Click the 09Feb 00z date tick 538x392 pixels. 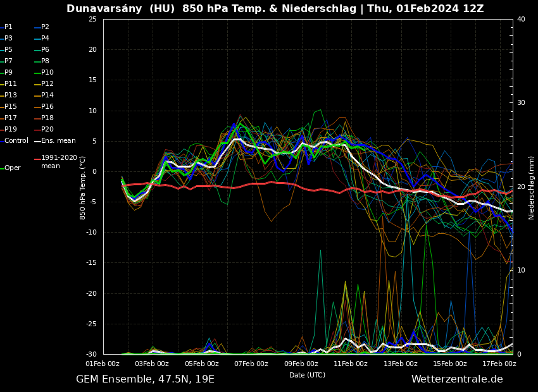[x=301, y=364]
